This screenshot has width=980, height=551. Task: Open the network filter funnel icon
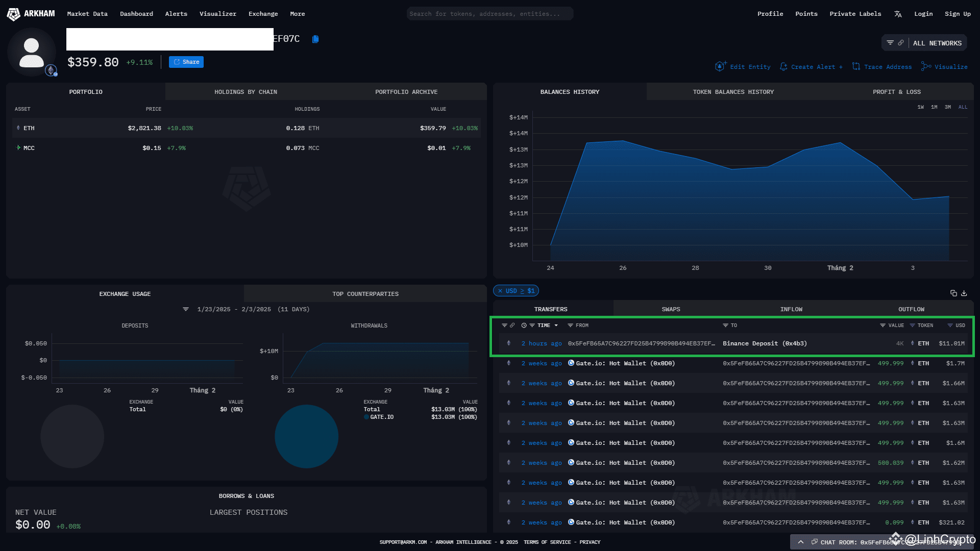[890, 43]
